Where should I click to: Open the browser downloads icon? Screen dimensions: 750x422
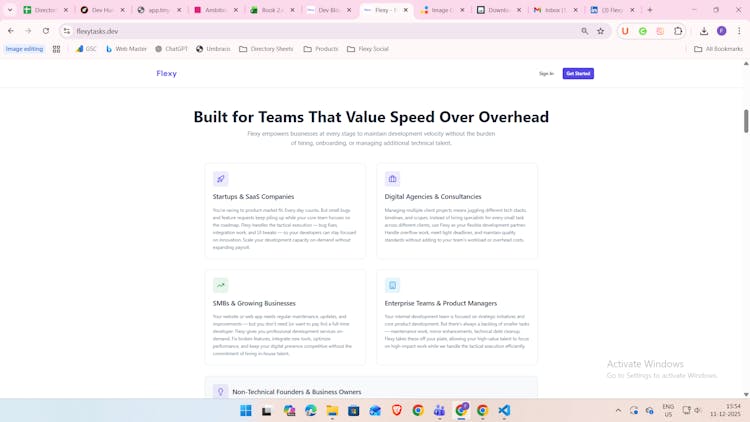click(704, 31)
